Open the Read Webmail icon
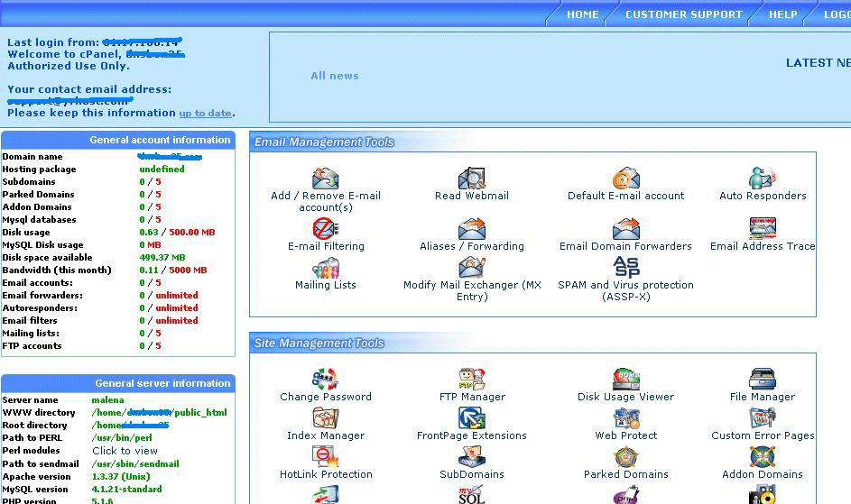 pyautogui.click(x=472, y=179)
